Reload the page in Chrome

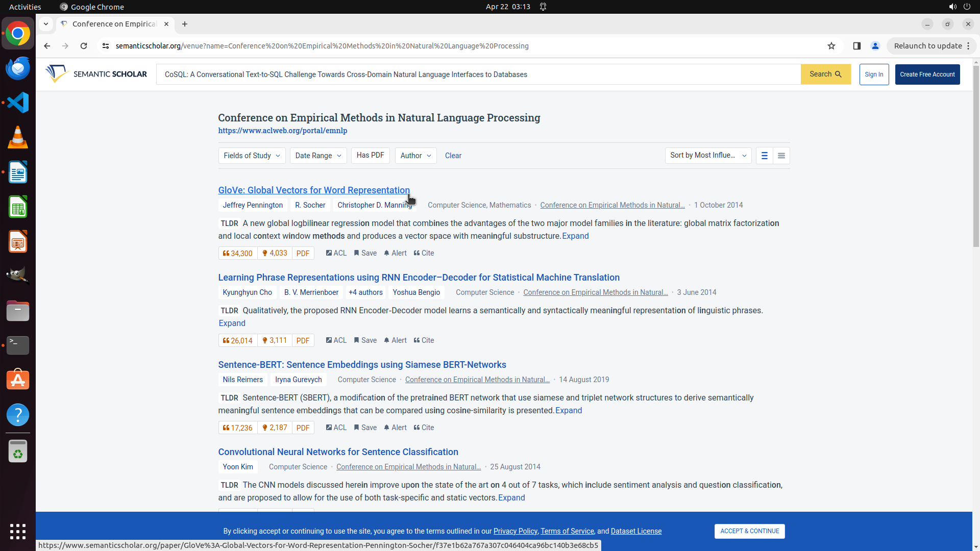click(x=84, y=46)
